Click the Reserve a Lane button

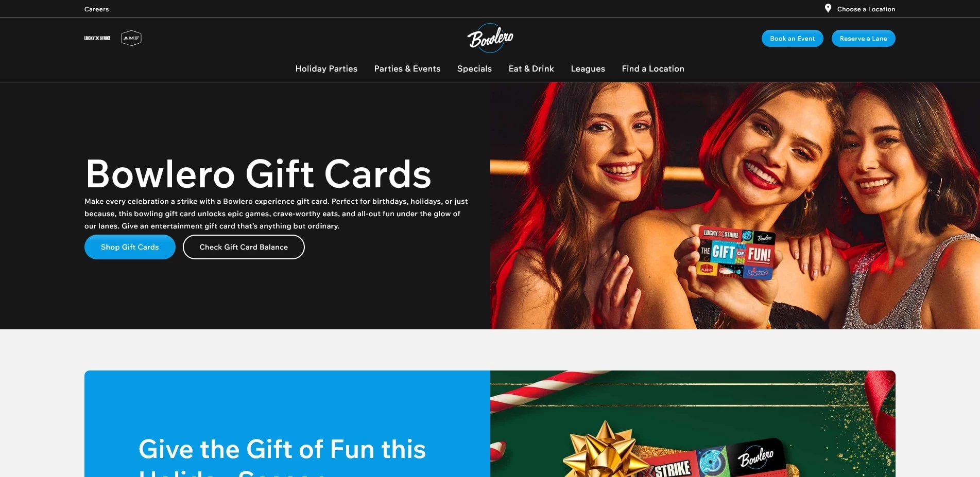point(863,39)
